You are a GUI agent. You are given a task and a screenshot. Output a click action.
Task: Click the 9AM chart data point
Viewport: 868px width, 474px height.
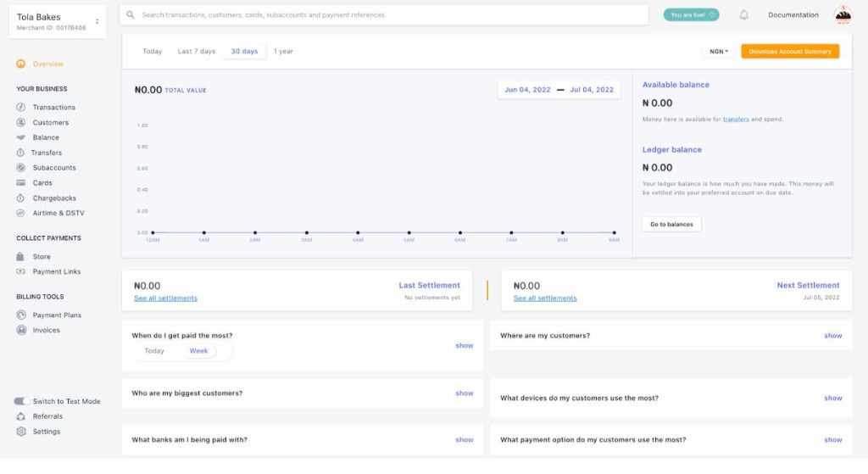coord(614,232)
